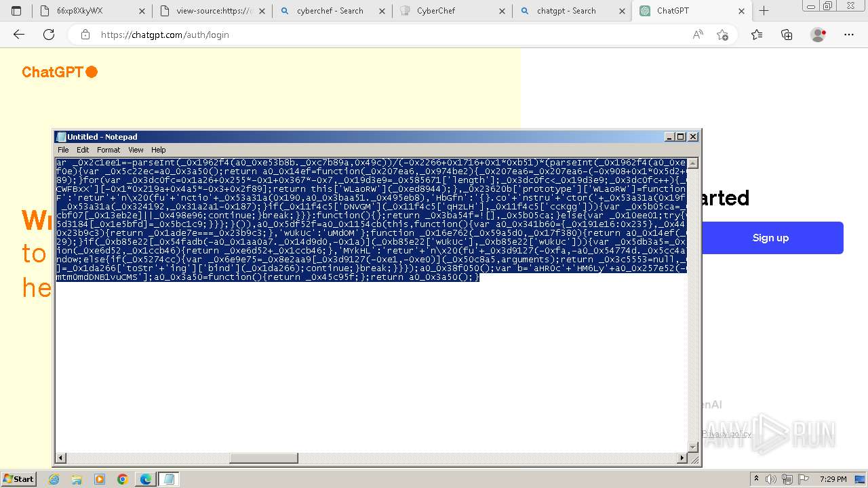868x488 pixels.
Task: Open the Windows Start menu
Action: click(18, 479)
